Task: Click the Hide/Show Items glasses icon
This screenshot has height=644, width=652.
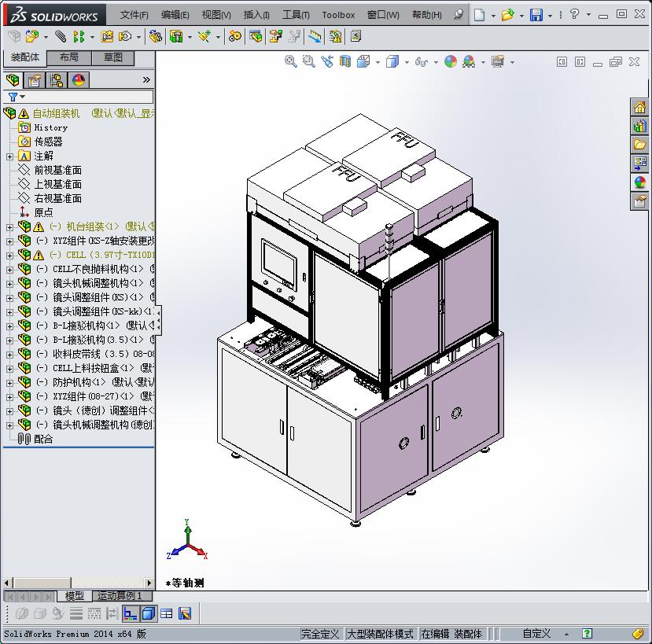Action: pyautogui.click(x=422, y=62)
